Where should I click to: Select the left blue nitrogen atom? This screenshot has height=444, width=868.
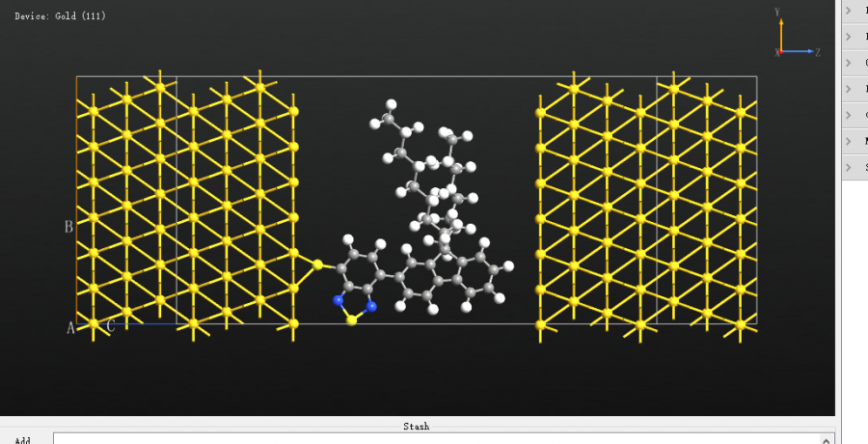[x=339, y=300]
